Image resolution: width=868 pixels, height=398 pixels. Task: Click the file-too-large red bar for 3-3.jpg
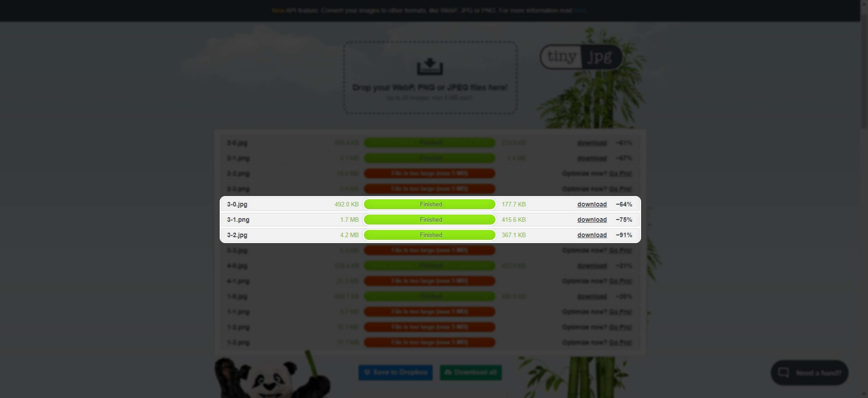430,250
